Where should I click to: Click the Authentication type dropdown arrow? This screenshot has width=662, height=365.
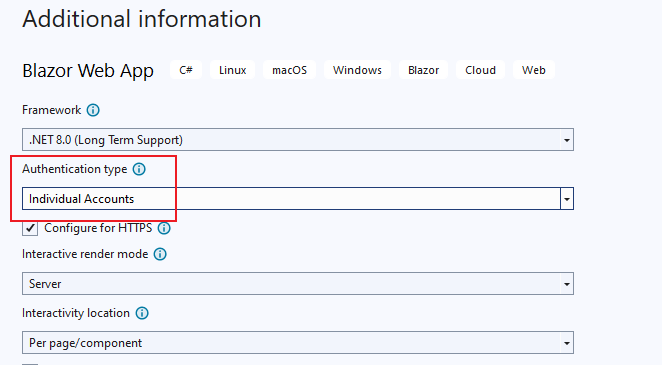click(567, 199)
